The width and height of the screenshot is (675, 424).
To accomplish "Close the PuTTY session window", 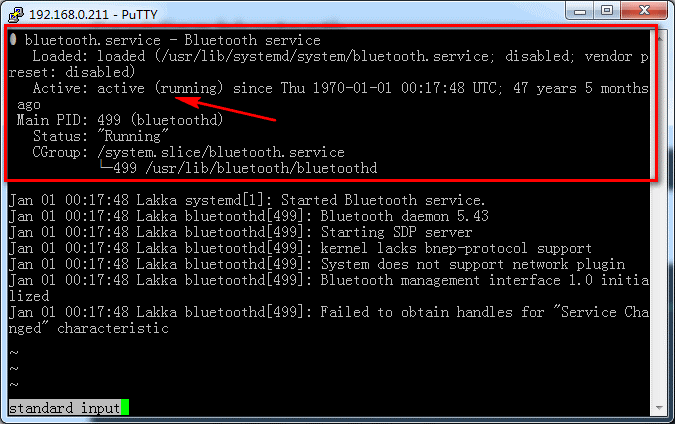I will [x=645, y=9].
